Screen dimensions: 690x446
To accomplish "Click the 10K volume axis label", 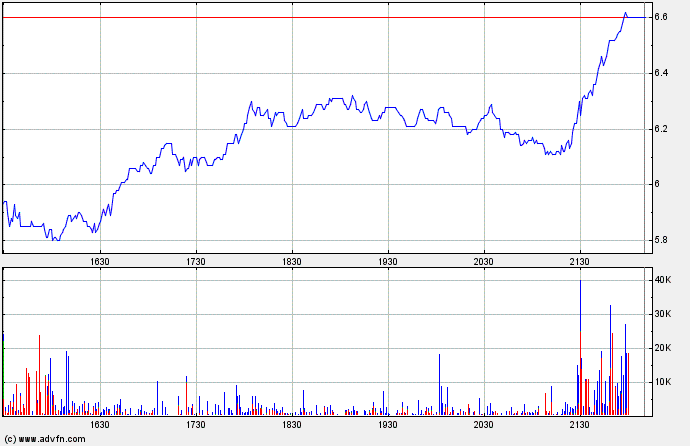I will (x=663, y=382).
